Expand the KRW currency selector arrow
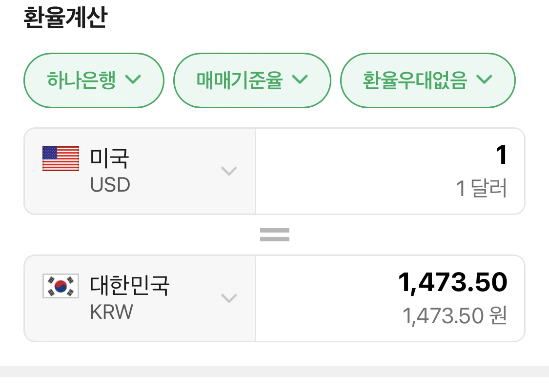The image size is (549, 392). pyautogui.click(x=229, y=298)
